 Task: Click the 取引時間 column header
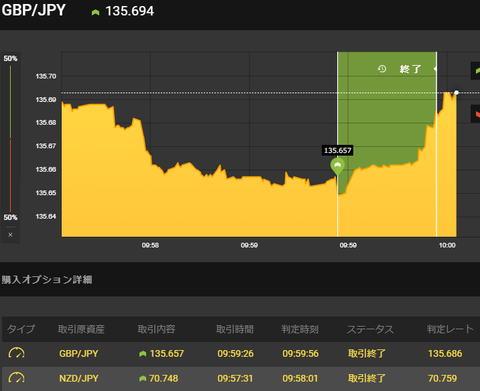point(235,329)
